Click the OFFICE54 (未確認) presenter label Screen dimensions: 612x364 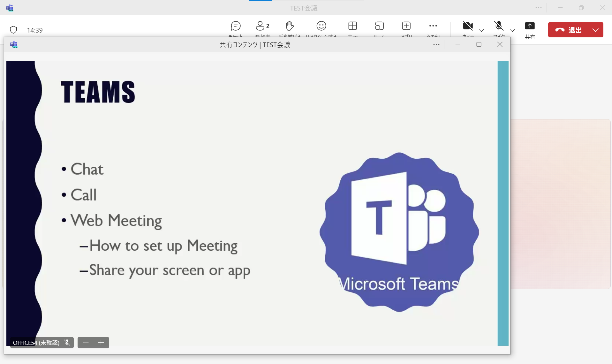36,343
